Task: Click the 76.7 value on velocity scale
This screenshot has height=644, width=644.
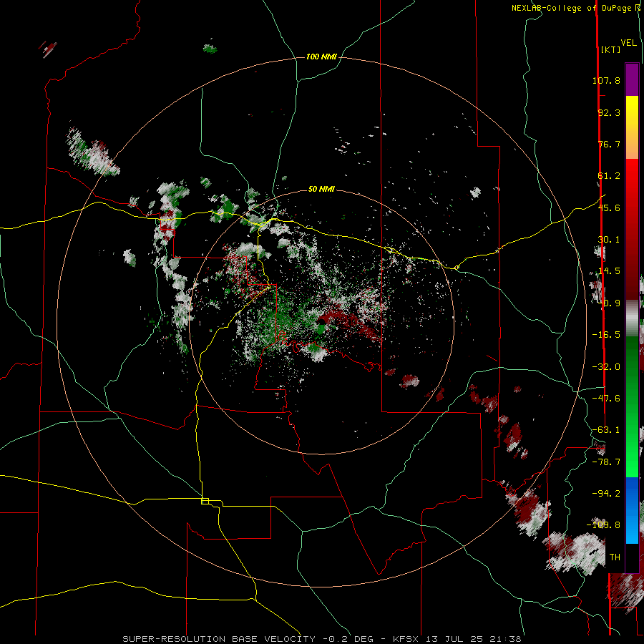Action: click(609, 144)
